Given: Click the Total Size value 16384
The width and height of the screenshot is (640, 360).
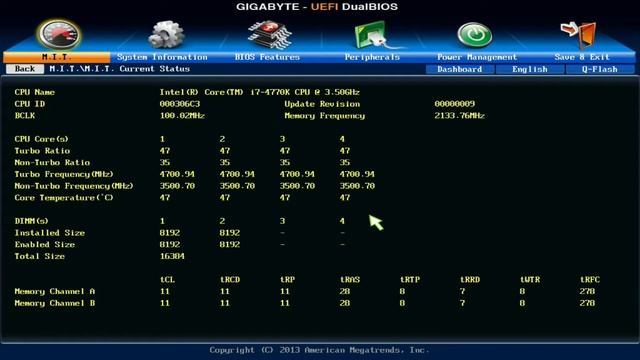Looking at the screenshot, I should [x=172, y=256].
